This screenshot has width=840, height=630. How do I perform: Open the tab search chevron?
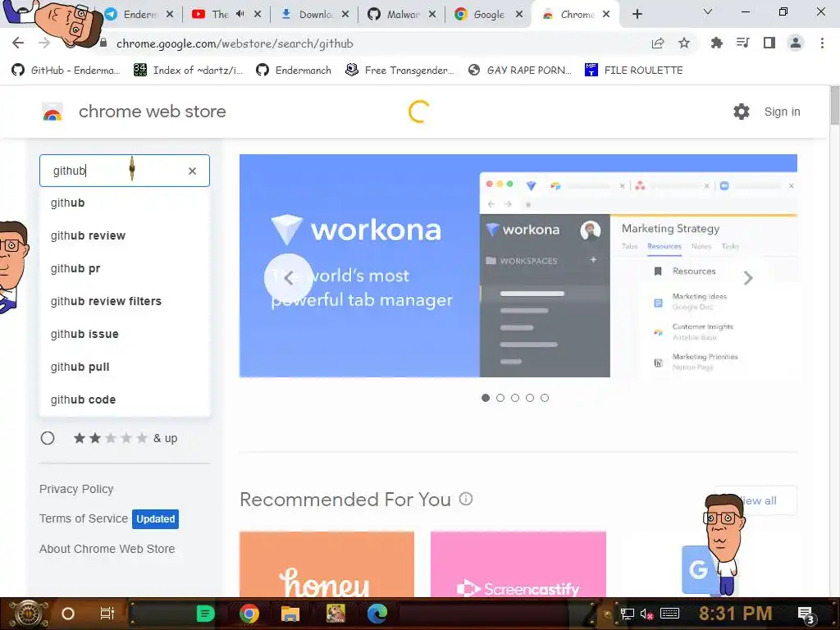pyautogui.click(x=708, y=11)
